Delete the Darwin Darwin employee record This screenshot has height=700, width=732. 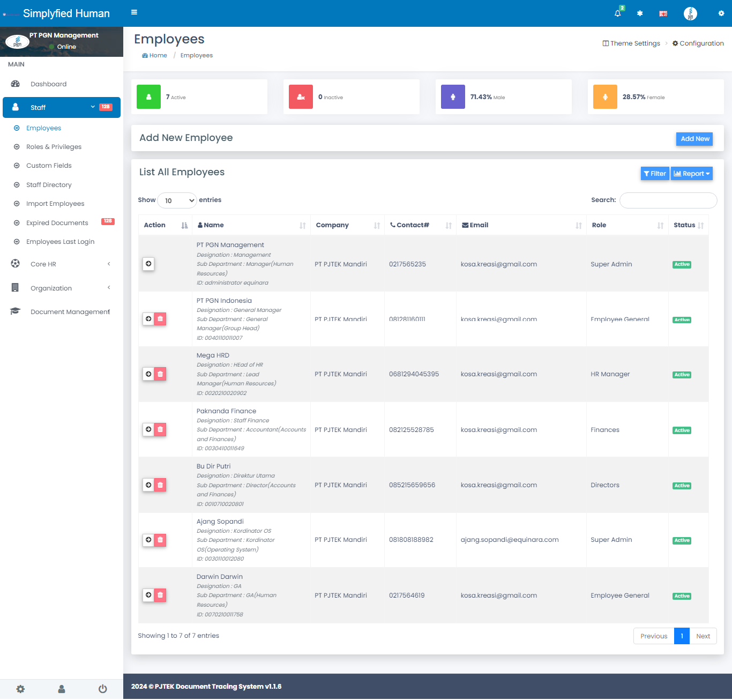click(160, 595)
